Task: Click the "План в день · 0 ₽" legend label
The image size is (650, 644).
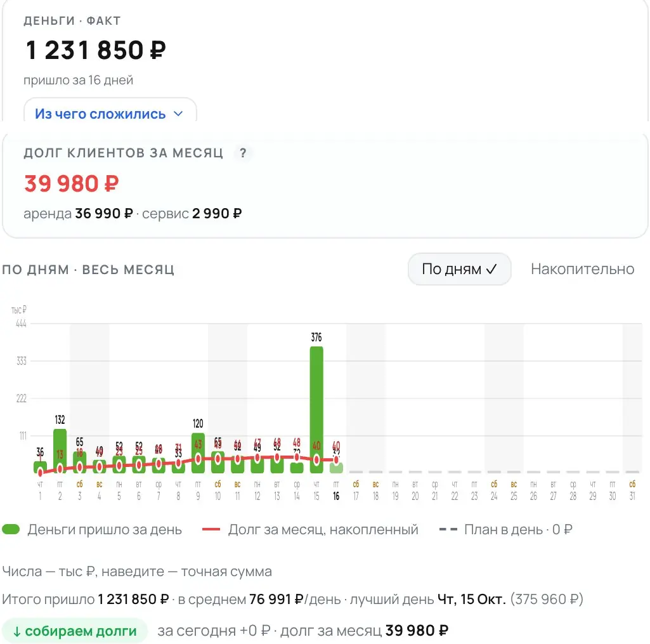Action: tap(518, 530)
